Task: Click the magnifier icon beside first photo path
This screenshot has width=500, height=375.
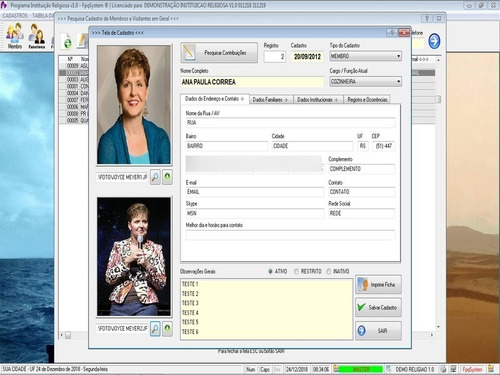Action: (155, 177)
